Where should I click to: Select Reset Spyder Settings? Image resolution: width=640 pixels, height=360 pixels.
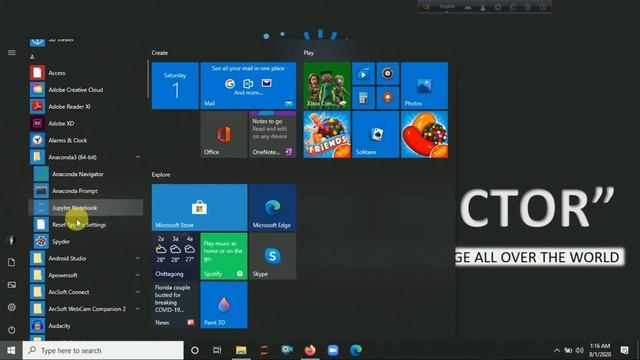coord(86,224)
